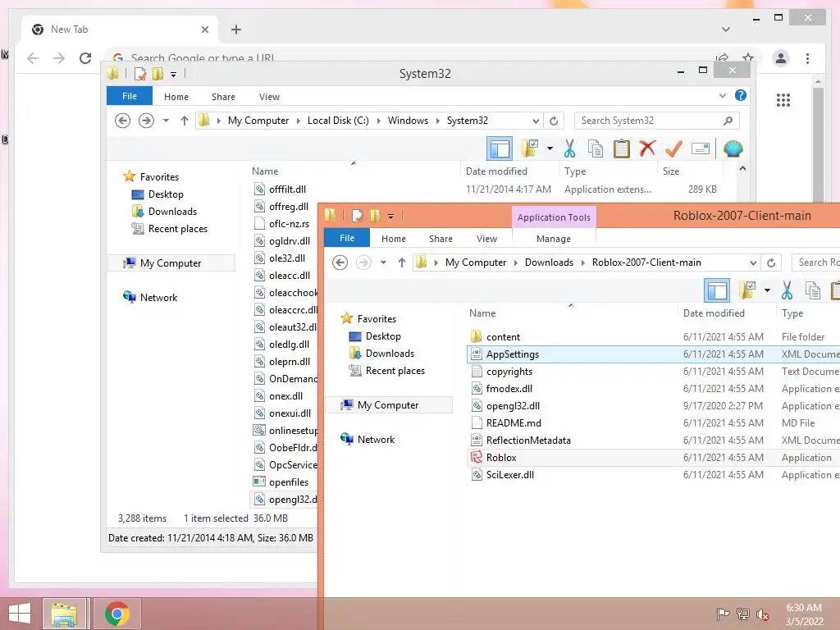
Task: Go back in Roblox-2007-Client-main window
Action: 340,262
